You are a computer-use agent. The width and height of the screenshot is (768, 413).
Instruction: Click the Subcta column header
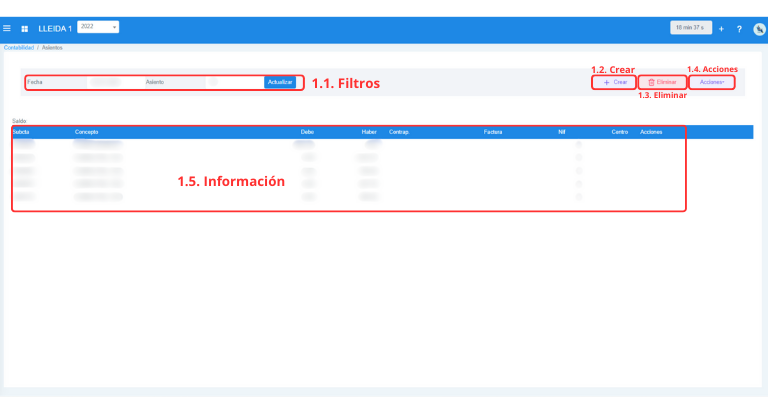click(21, 132)
